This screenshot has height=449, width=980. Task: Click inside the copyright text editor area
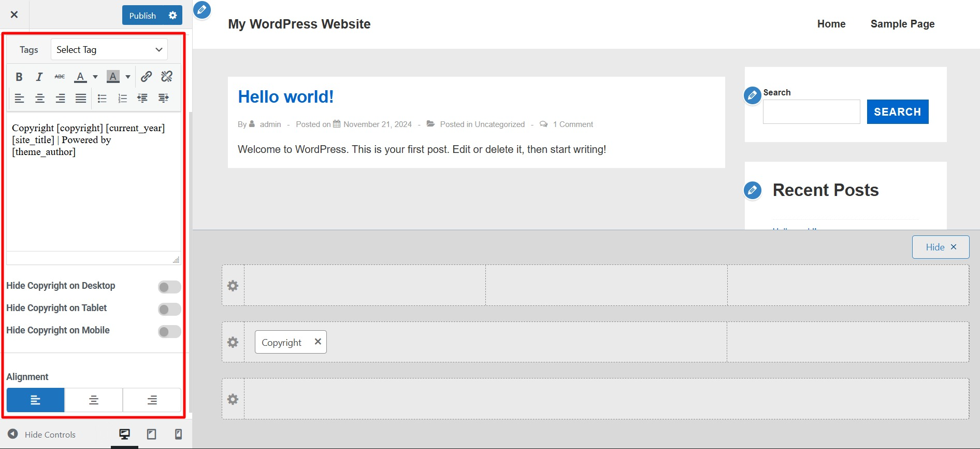pos(94,181)
